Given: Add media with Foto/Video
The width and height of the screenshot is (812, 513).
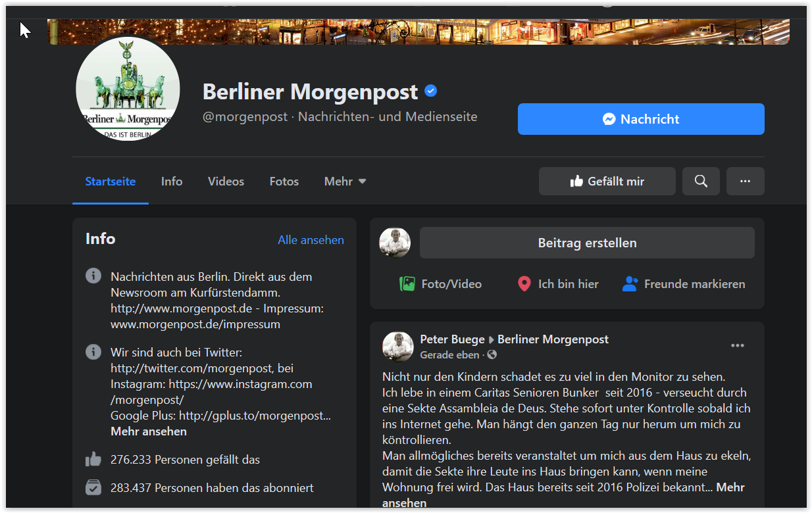Looking at the screenshot, I should (x=441, y=284).
